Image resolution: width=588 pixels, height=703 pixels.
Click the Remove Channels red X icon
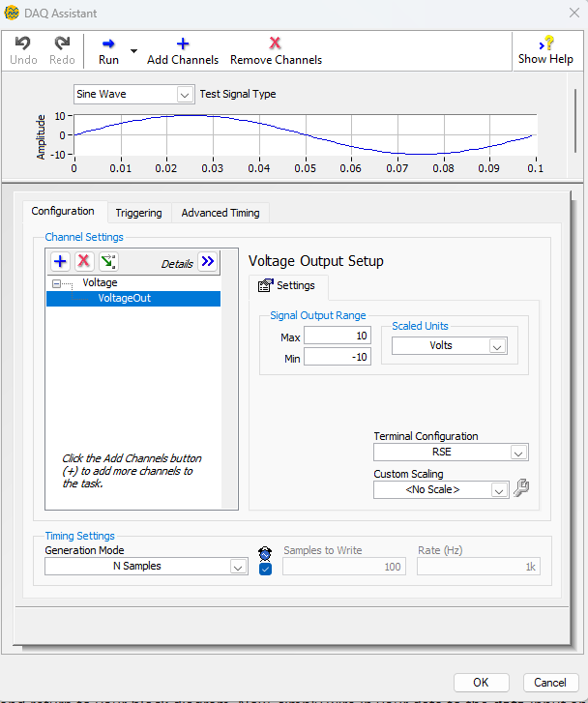click(276, 44)
